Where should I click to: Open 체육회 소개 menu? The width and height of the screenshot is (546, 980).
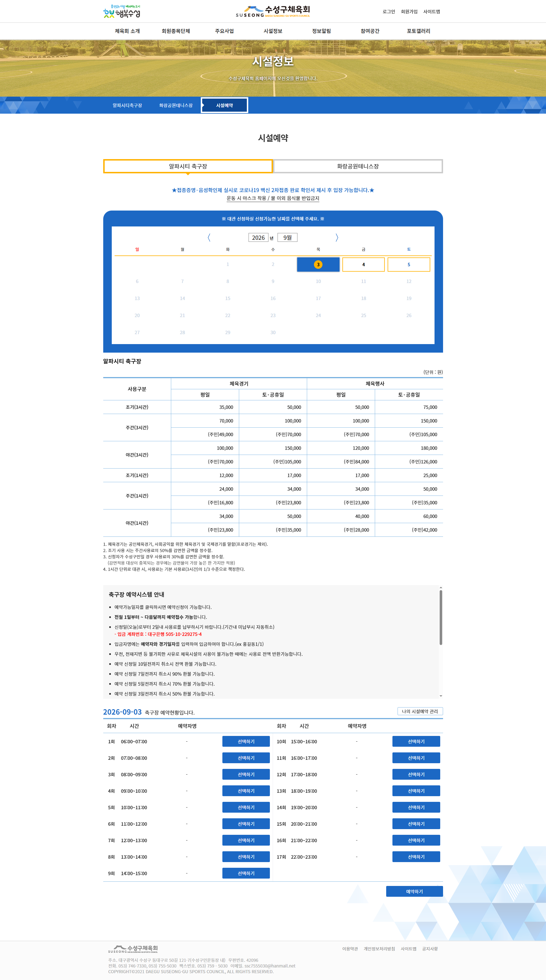(127, 31)
